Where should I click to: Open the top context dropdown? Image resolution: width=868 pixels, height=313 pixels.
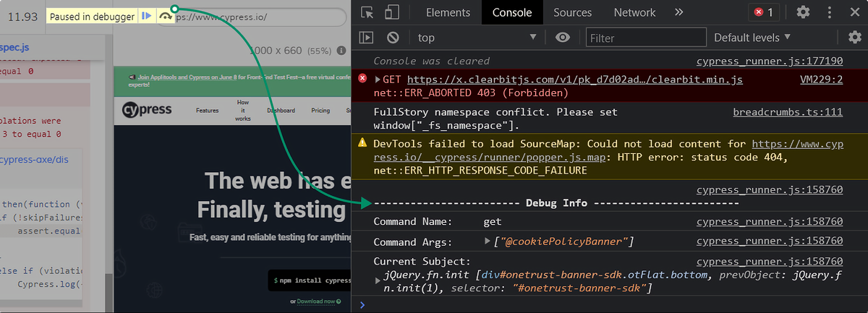pyautogui.click(x=477, y=37)
